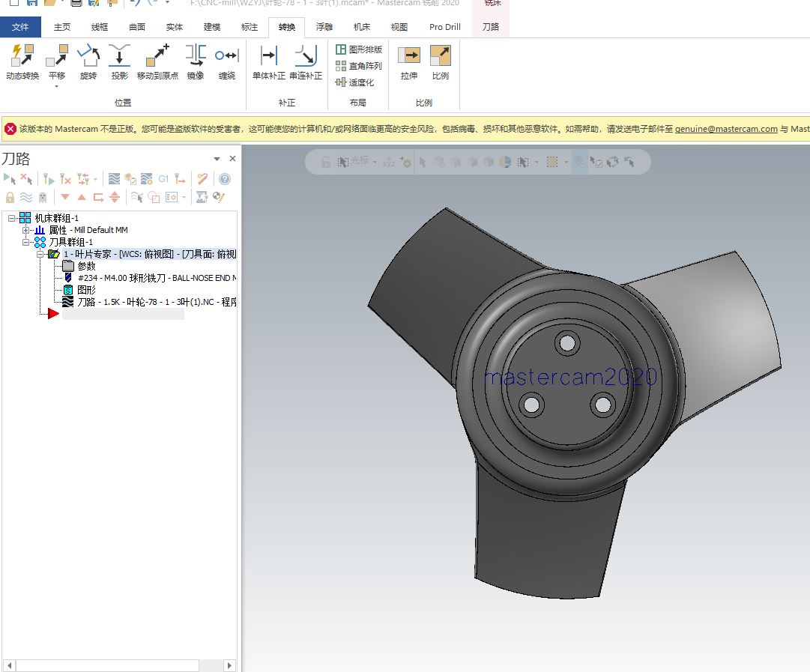Click the 单体补正 (Offset Entity) tool
This screenshot has width=810, height=672.
pos(268,61)
